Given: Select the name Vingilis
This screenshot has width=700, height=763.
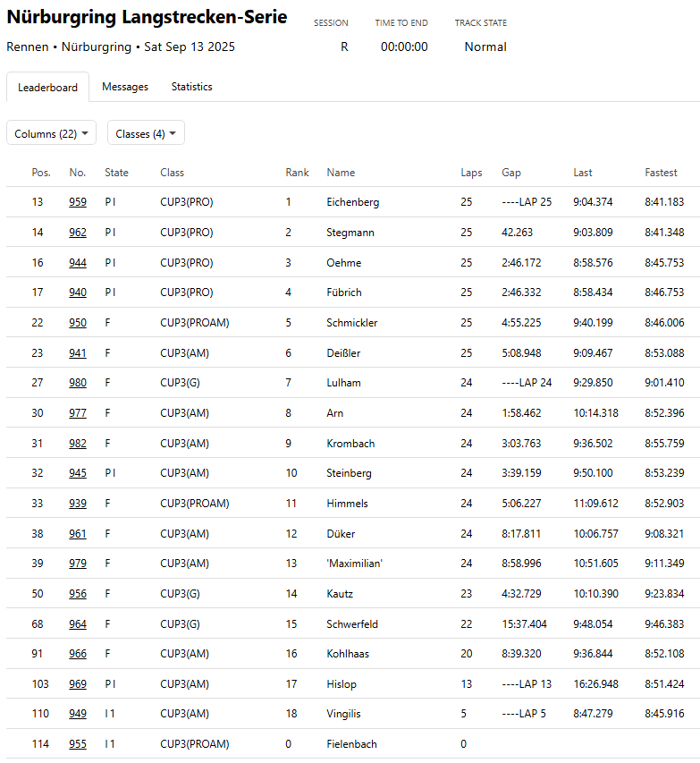Looking at the screenshot, I should (x=343, y=714).
